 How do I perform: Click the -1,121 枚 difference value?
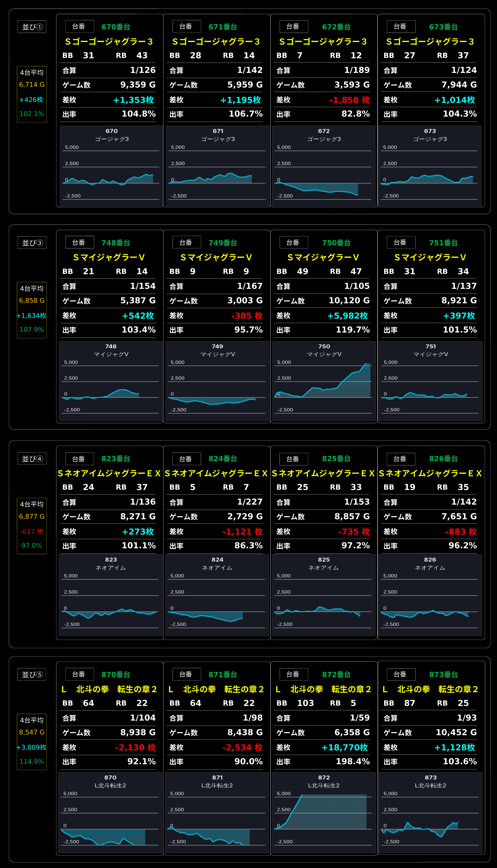(x=242, y=532)
